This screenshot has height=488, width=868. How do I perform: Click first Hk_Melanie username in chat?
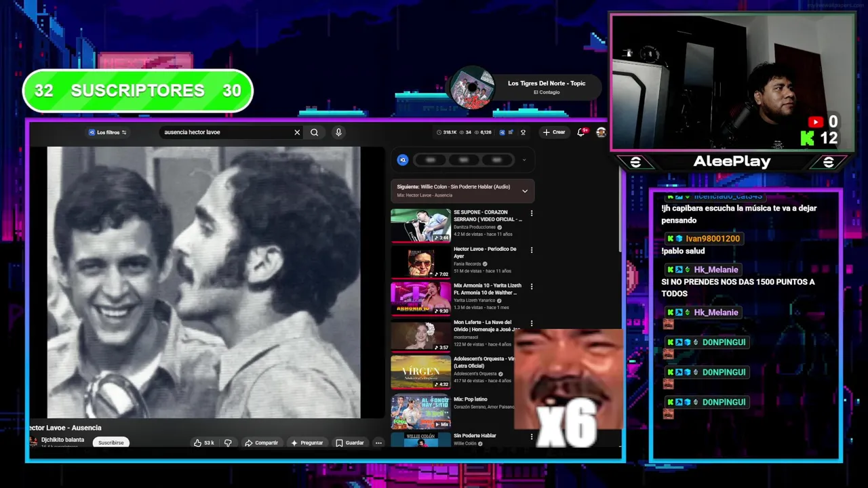(x=715, y=270)
